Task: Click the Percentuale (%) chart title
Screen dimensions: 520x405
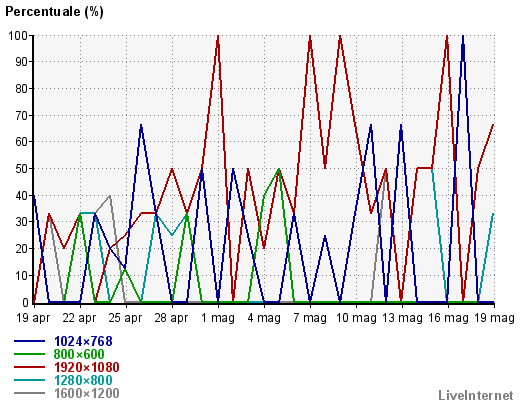Action: (54, 12)
